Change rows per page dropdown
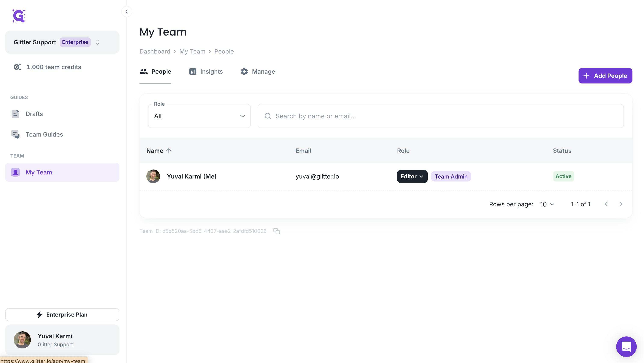 (x=547, y=204)
